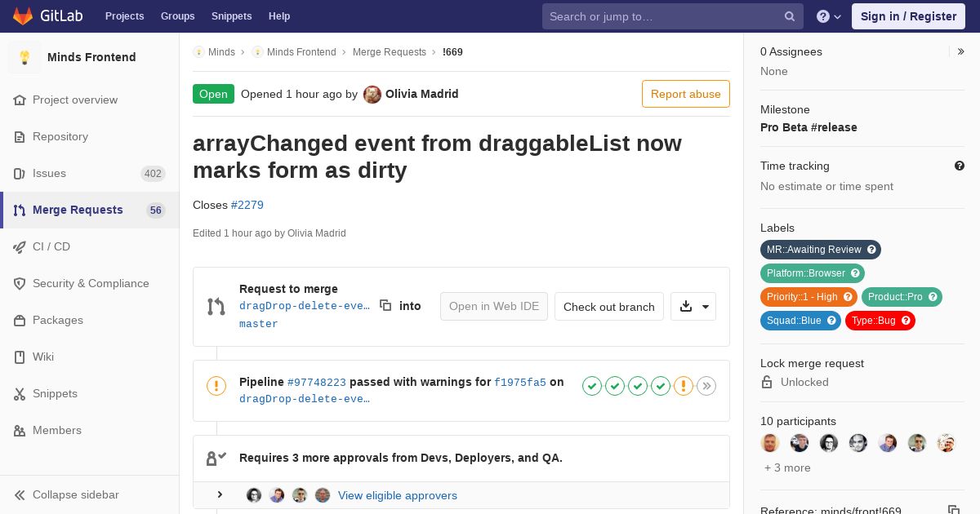Click the Minds breadcrumb link
Screen dimensions: 980x514
pos(221,52)
